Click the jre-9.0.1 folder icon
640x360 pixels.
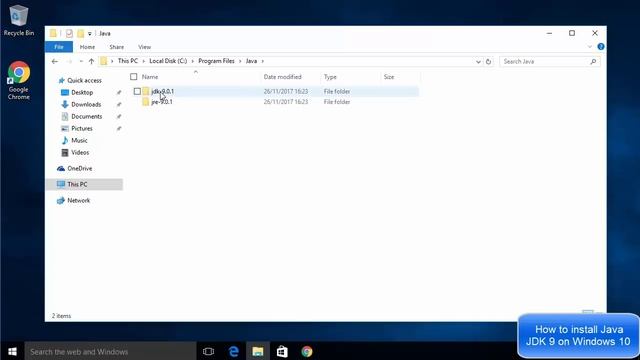[x=146, y=102]
